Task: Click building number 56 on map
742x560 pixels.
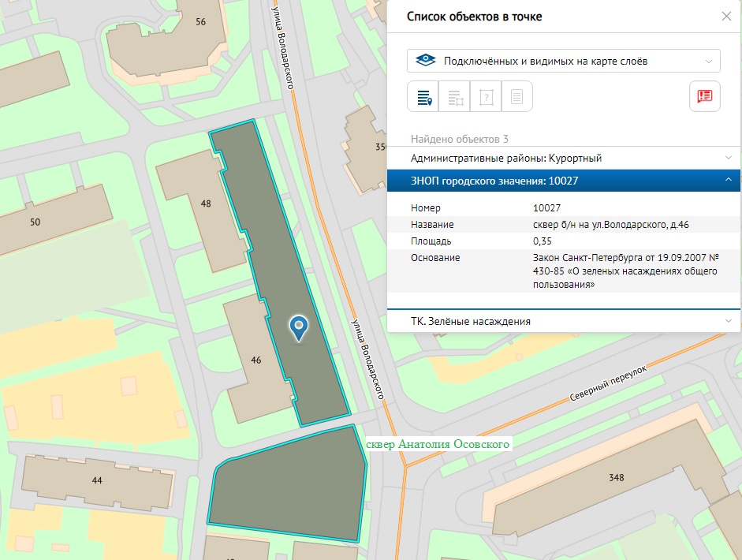Action: pyautogui.click(x=200, y=21)
